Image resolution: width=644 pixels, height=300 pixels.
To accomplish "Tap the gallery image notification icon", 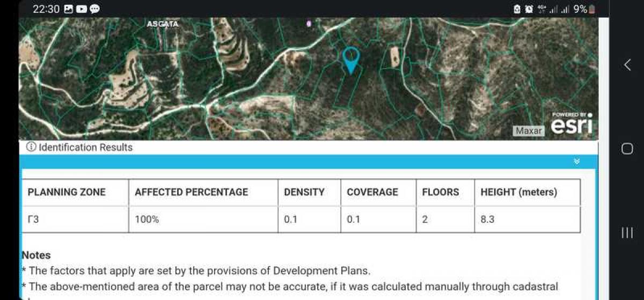I will (x=68, y=9).
